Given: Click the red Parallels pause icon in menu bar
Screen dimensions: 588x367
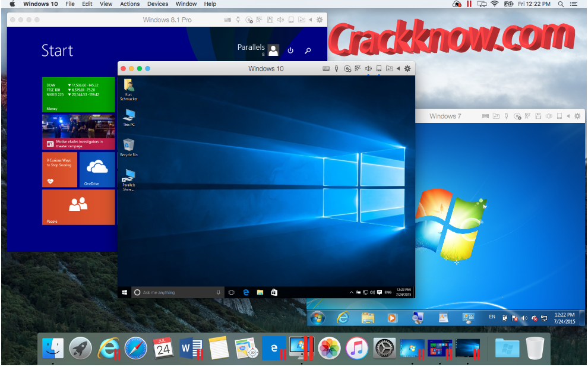Looking at the screenshot, I should tap(469, 4).
